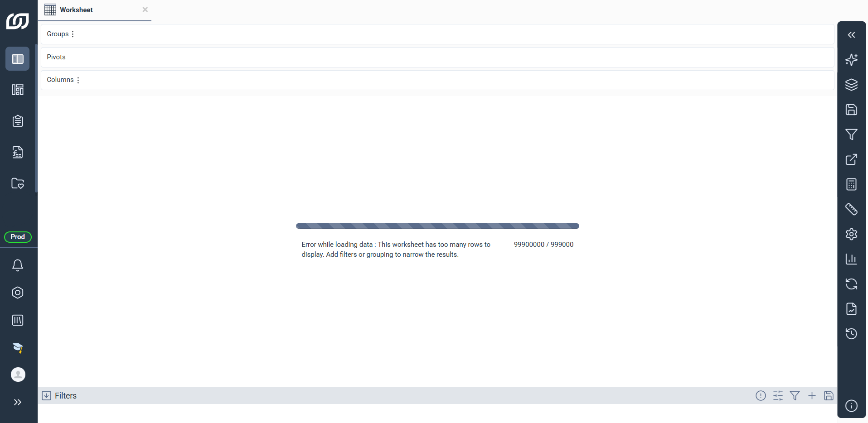Open the layers stack icon in right toolbar
Viewport: 868px width, 423px height.
[x=852, y=85]
